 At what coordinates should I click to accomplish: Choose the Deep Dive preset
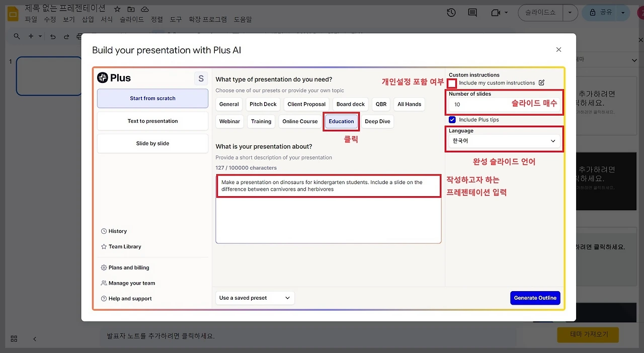[377, 121]
